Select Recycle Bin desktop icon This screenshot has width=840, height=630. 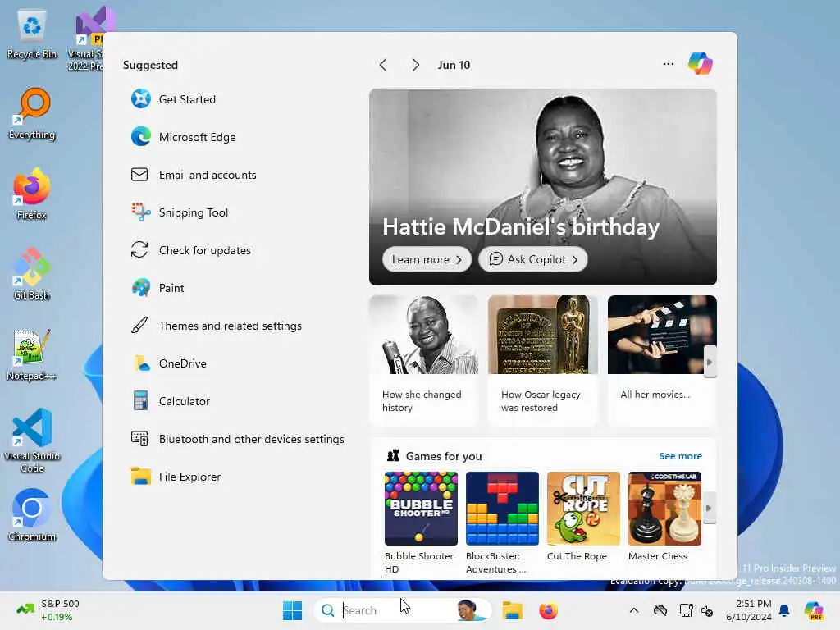pyautogui.click(x=32, y=34)
